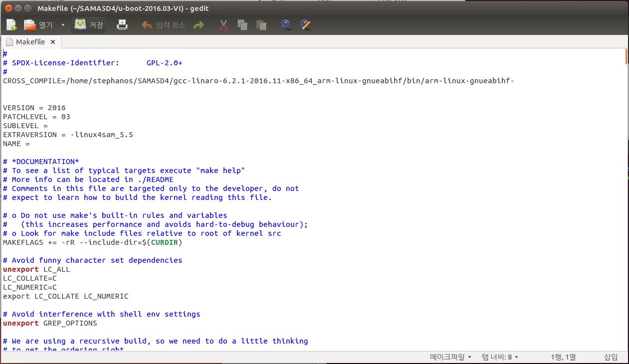This screenshot has height=364, width=629.
Task: Open Find with the magnifier icon
Action: [286, 25]
